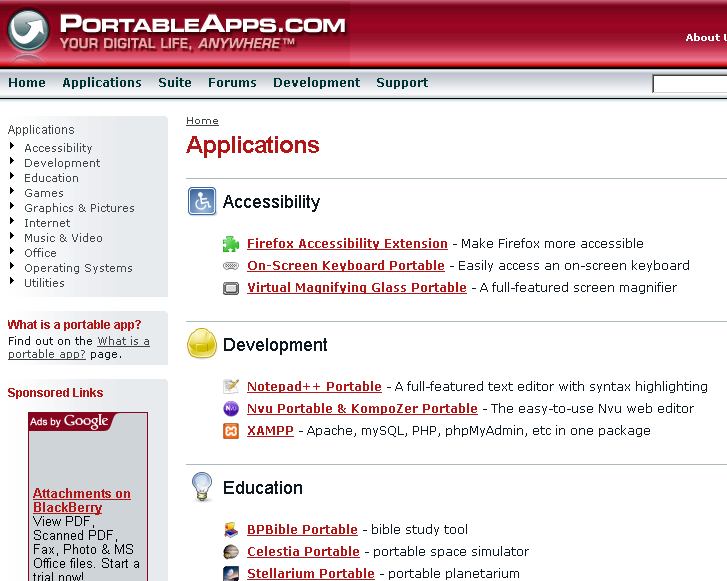This screenshot has height=581, width=727.
Task: Open the BPBible Portable link
Action: [302, 529]
